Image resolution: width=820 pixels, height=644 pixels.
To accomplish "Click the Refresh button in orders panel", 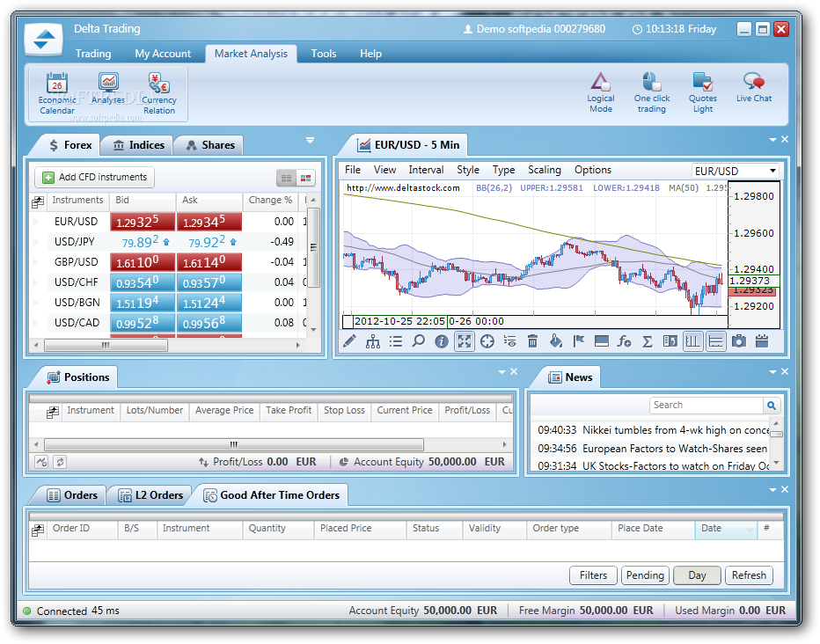I will (x=749, y=575).
